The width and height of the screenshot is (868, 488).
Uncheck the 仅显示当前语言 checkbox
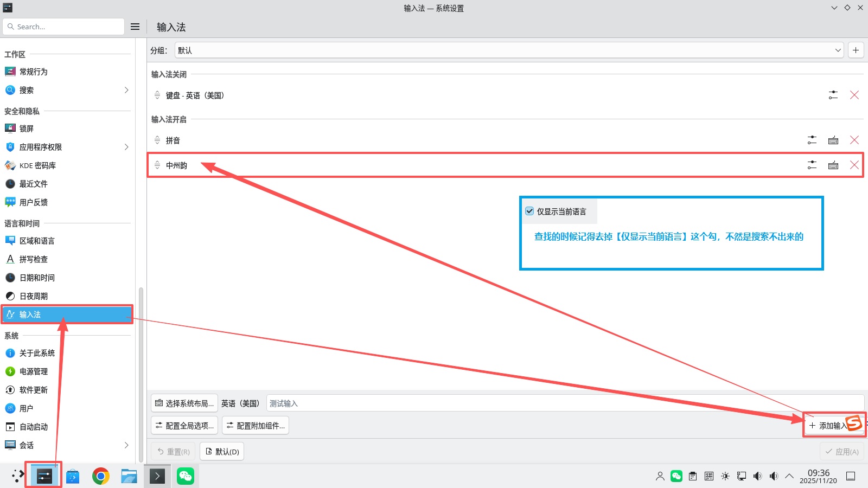tap(529, 211)
